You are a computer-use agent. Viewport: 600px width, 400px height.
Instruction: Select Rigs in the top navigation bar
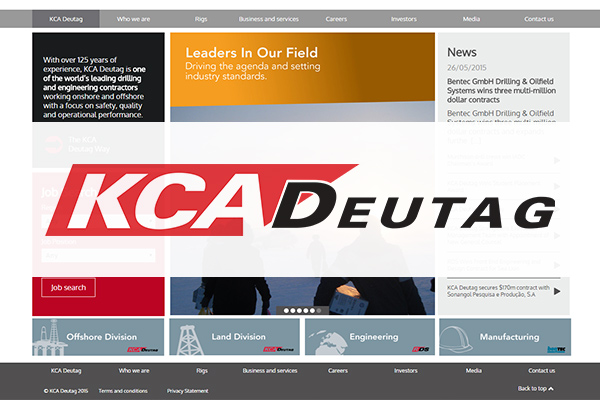[201, 19]
